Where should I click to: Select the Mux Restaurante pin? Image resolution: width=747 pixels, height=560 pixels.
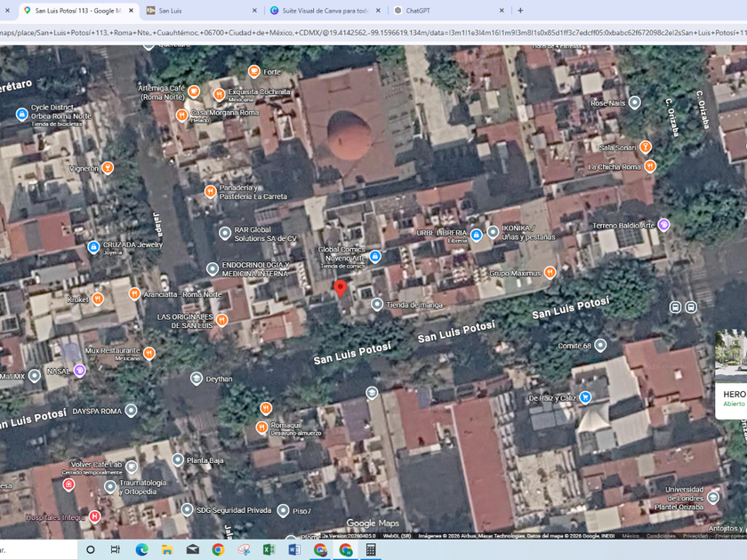pyautogui.click(x=149, y=353)
